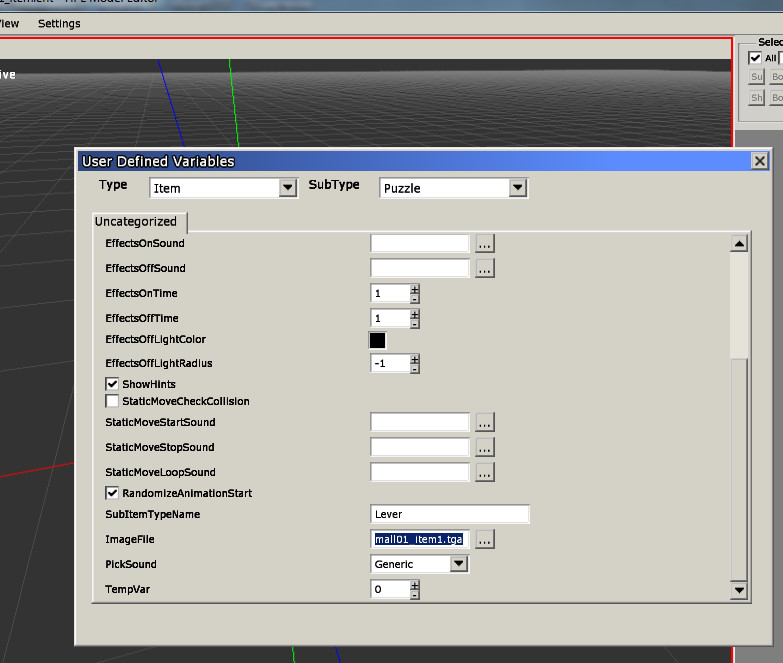Open the Settings menu

point(59,23)
